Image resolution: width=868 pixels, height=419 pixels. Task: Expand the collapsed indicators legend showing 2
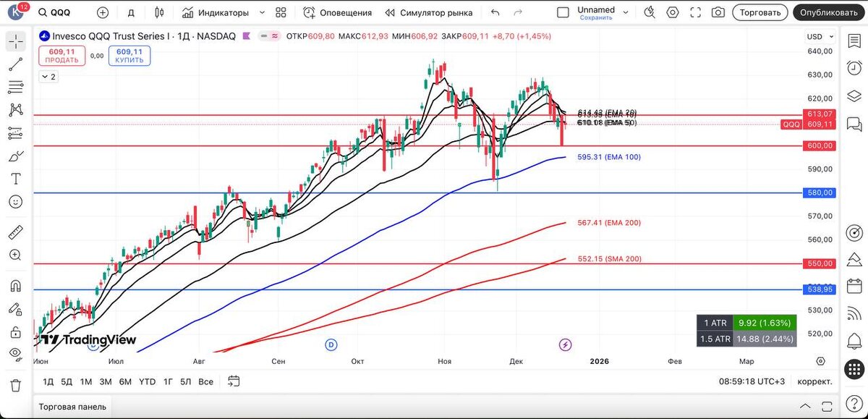point(48,76)
